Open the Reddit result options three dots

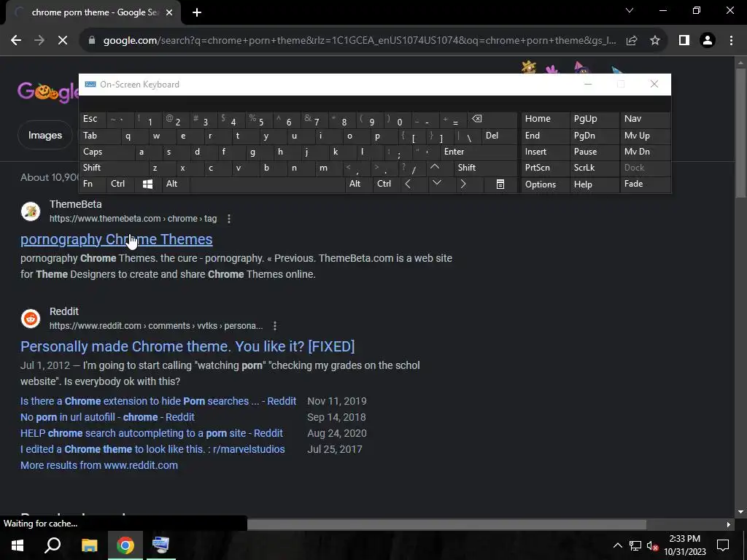pos(275,326)
